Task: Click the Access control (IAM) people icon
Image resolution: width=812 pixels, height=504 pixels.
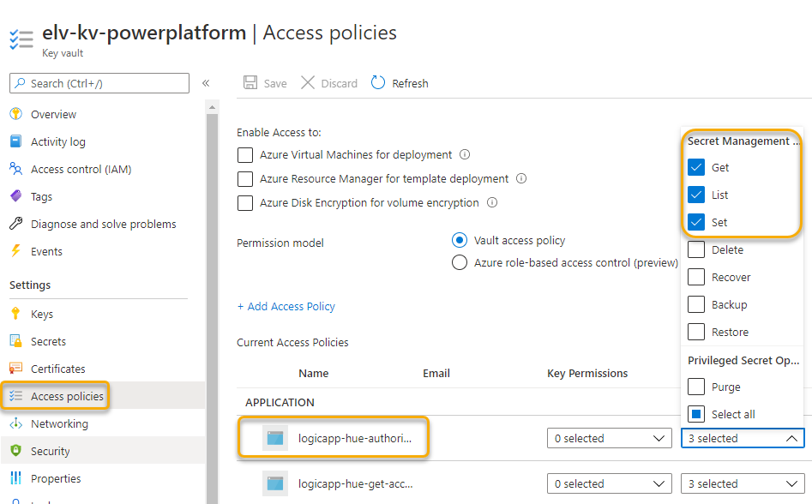Action: [x=16, y=169]
